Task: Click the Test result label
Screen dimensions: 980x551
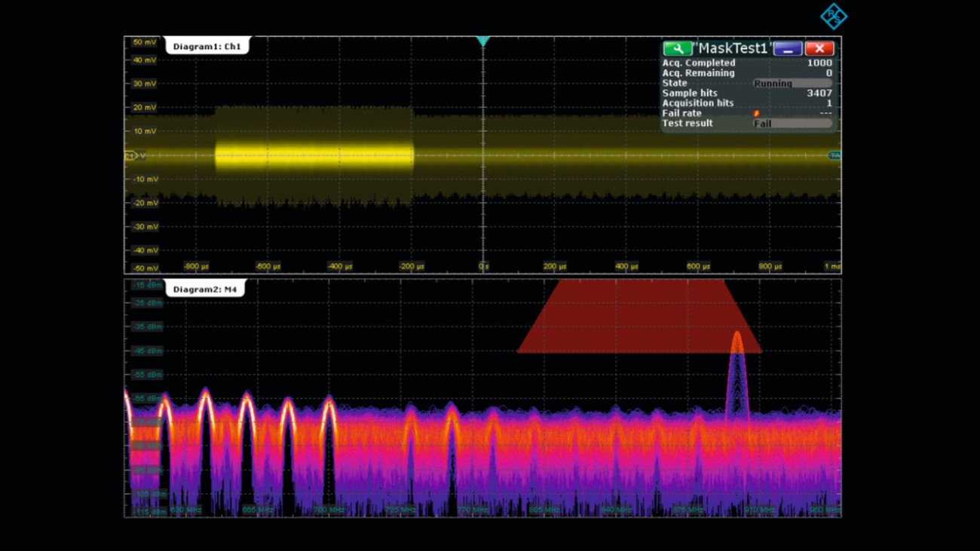Action: coord(688,123)
